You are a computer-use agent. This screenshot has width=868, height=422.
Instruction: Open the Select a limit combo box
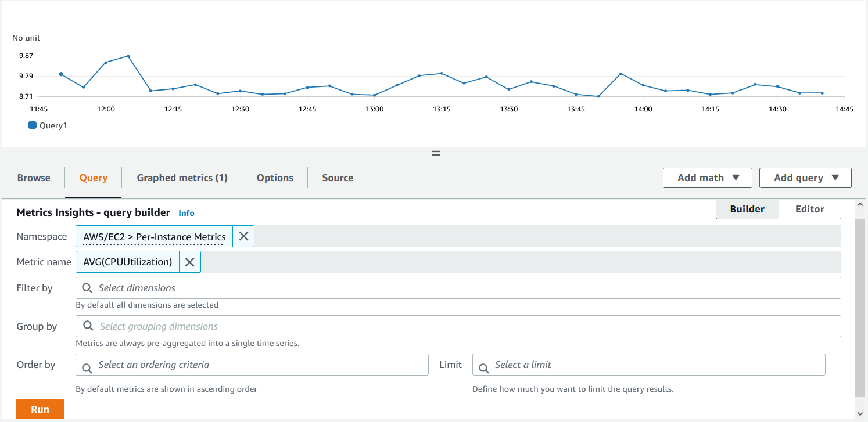(x=648, y=365)
